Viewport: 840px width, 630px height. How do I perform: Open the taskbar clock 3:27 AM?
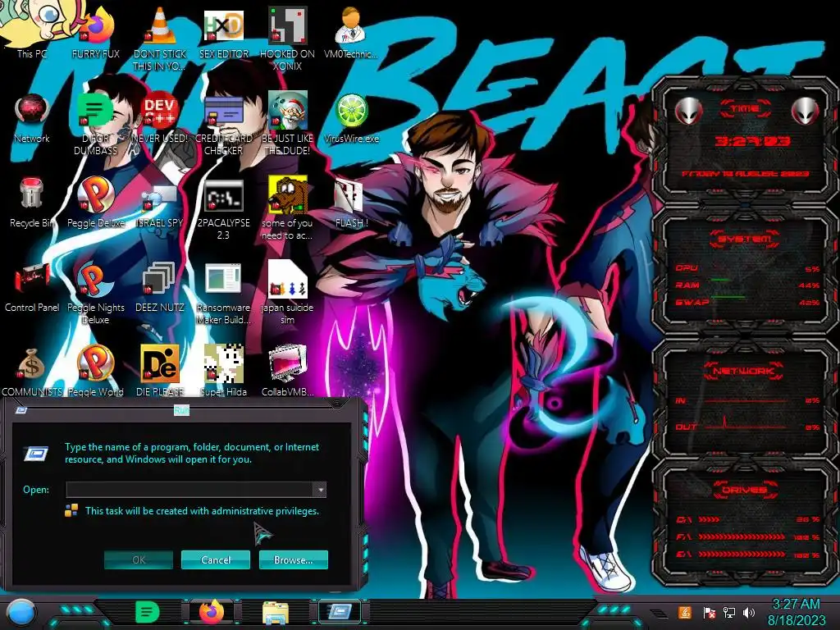tap(796, 612)
